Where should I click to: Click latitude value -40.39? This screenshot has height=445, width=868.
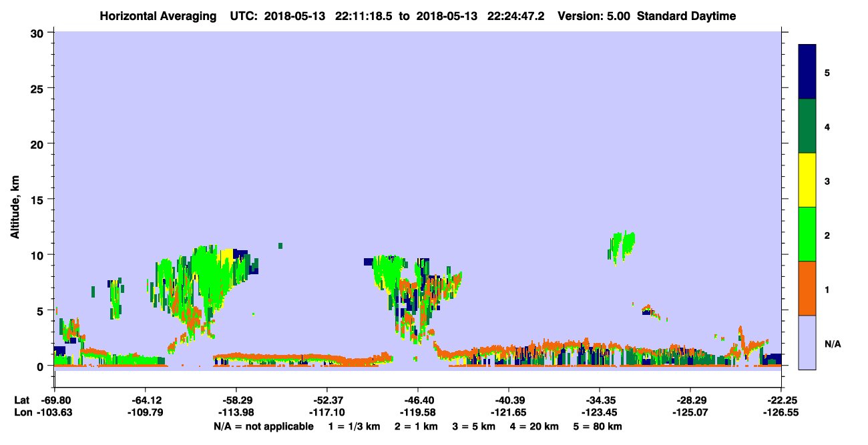509,400
